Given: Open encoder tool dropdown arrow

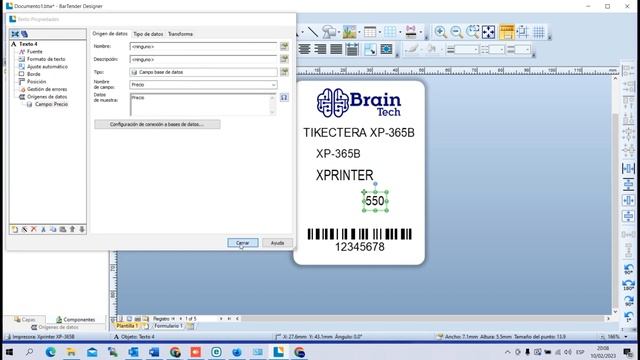Looking at the screenshot, I should pyautogui.click(x=420, y=32).
